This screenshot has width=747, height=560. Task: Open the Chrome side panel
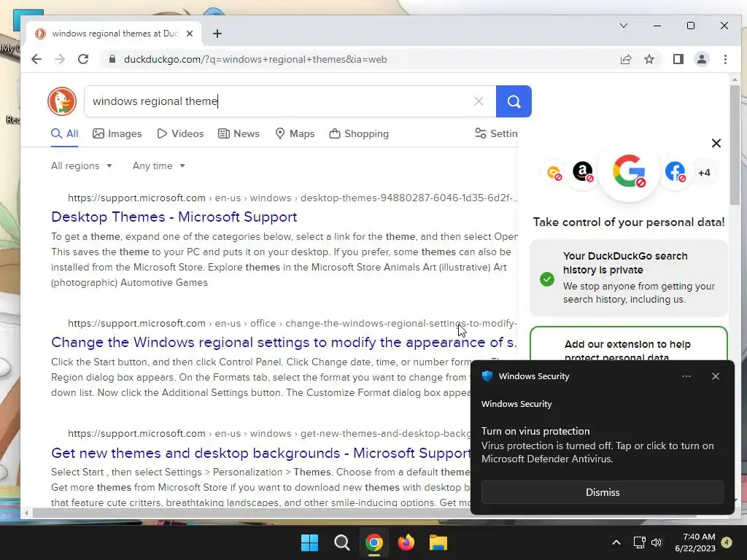click(678, 60)
